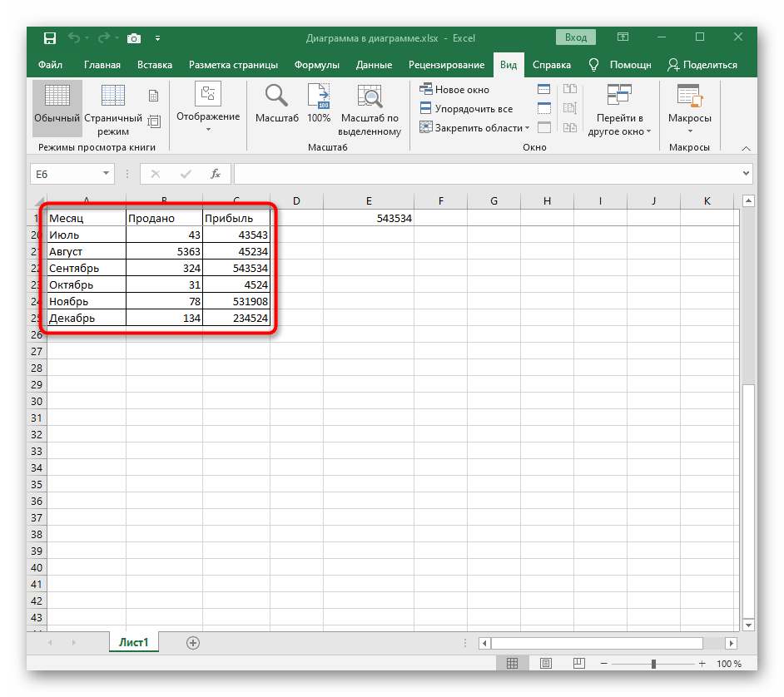Click Page Break Preview icon in status bar
This screenshot has height=697, width=784.
pyautogui.click(x=579, y=663)
